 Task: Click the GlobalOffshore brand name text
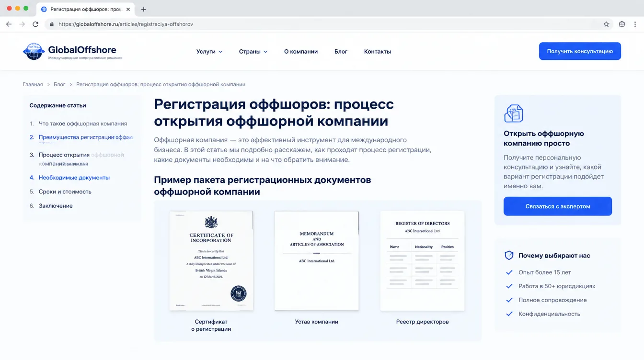[82, 49]
